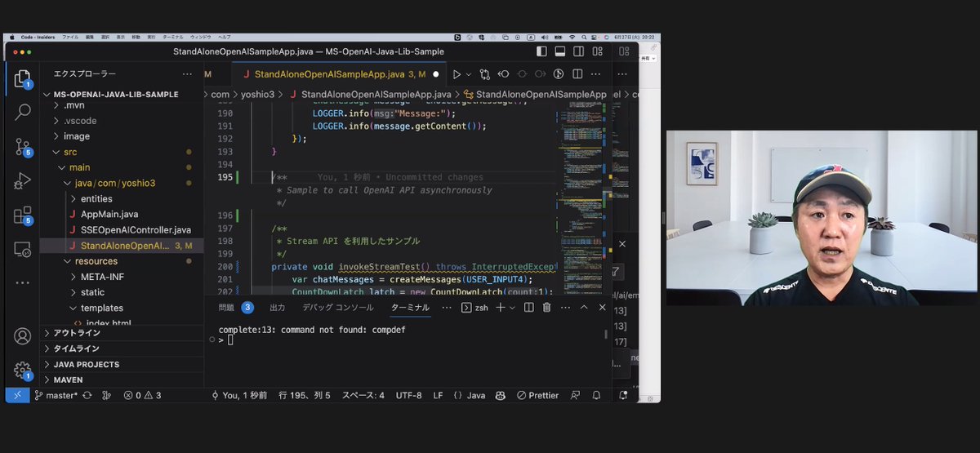Click 行 195、列 5 cursor position status

pos(305,395)
